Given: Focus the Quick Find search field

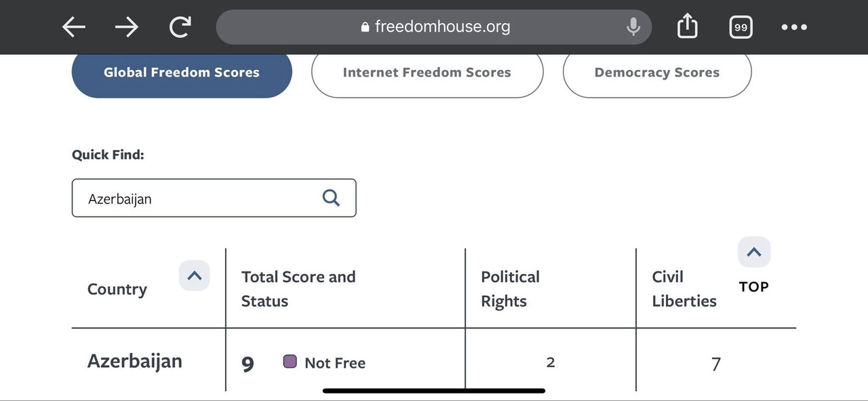Looking at the screenshot, I should click(214, 198).
